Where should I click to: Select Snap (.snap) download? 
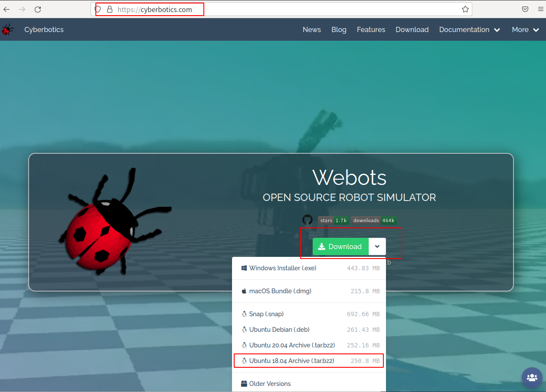pos(309,314)
